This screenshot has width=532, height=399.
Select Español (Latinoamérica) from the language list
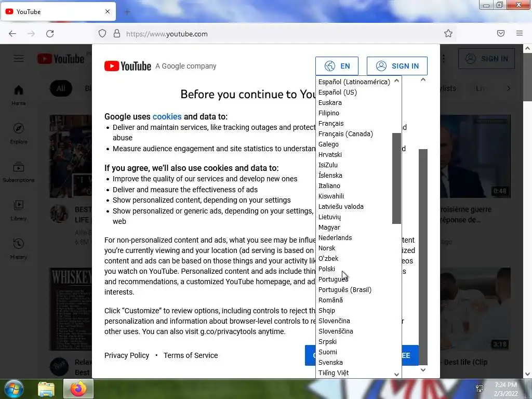tap(354, 82)
